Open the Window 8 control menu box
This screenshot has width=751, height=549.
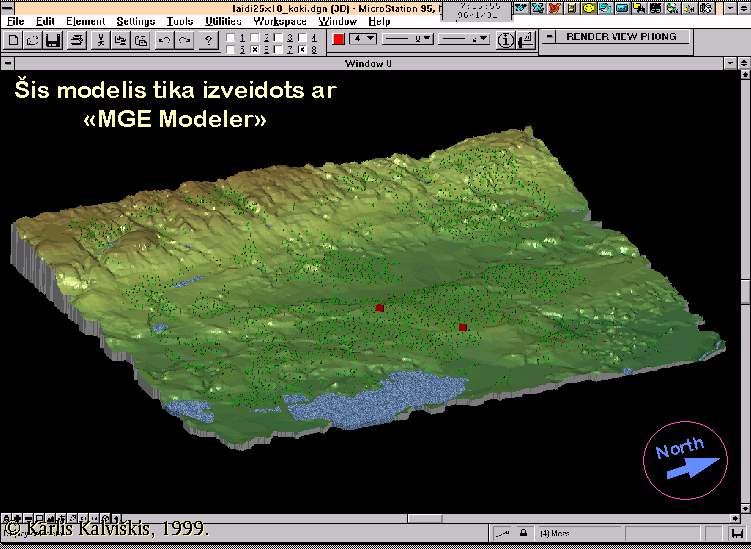8,63
